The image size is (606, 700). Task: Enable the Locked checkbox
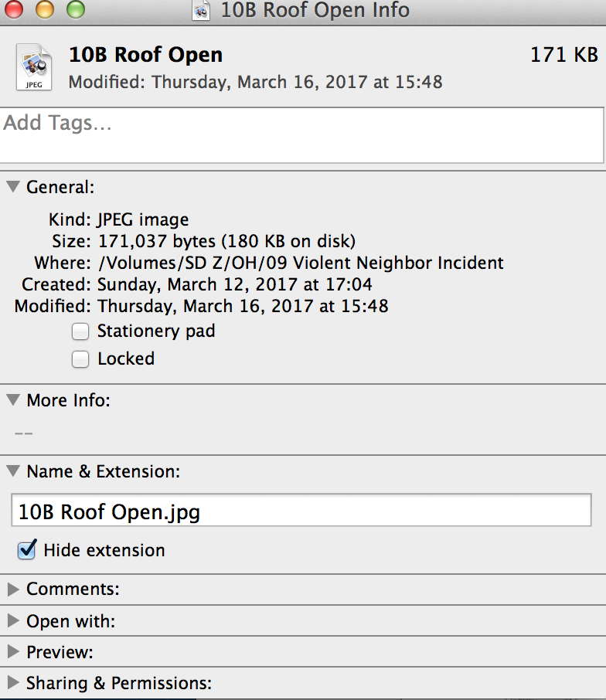(80, 359)
